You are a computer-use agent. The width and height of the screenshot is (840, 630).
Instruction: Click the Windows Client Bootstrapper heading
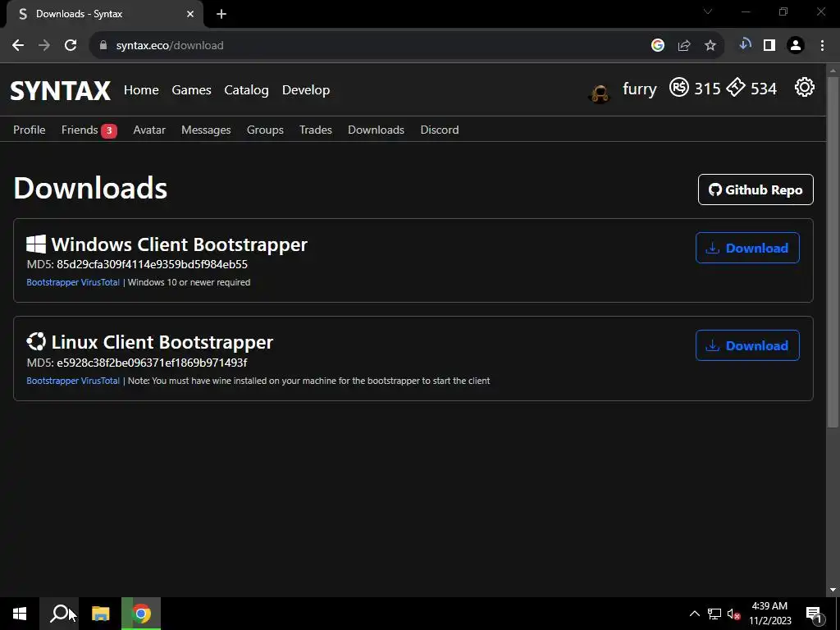(x=180, y=244)
